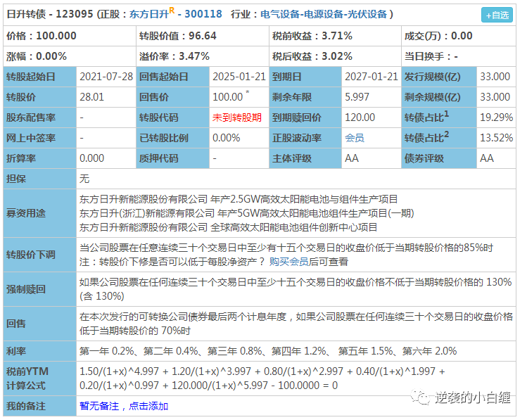Click the 转股价 value 28.01

point(91,97)
